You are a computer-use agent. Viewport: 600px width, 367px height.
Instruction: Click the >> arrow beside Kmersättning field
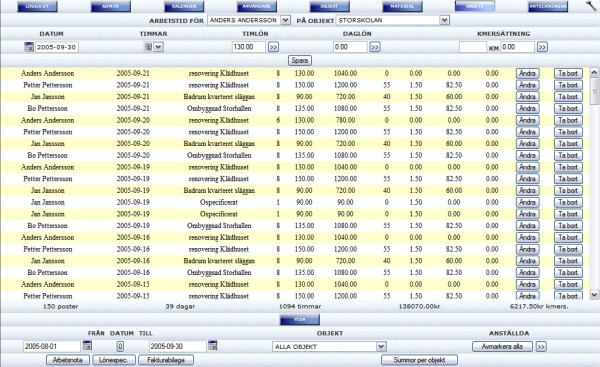coord(542,47)
